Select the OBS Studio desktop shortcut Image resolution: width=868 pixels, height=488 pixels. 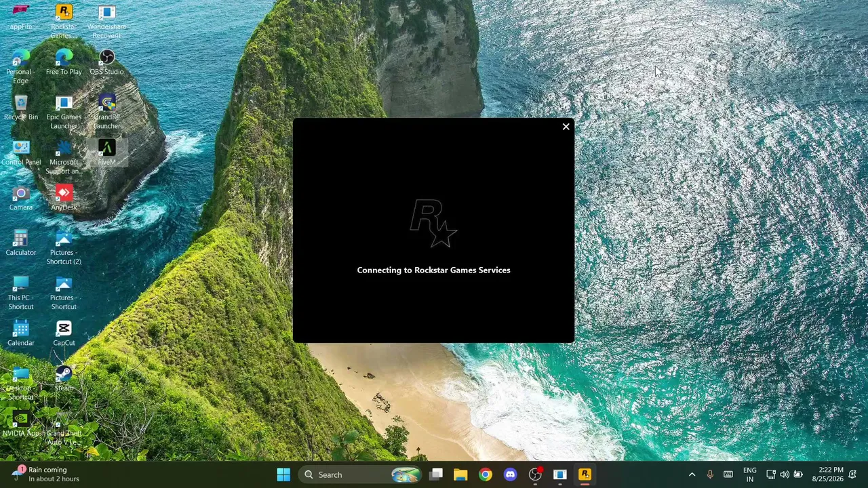106,62
